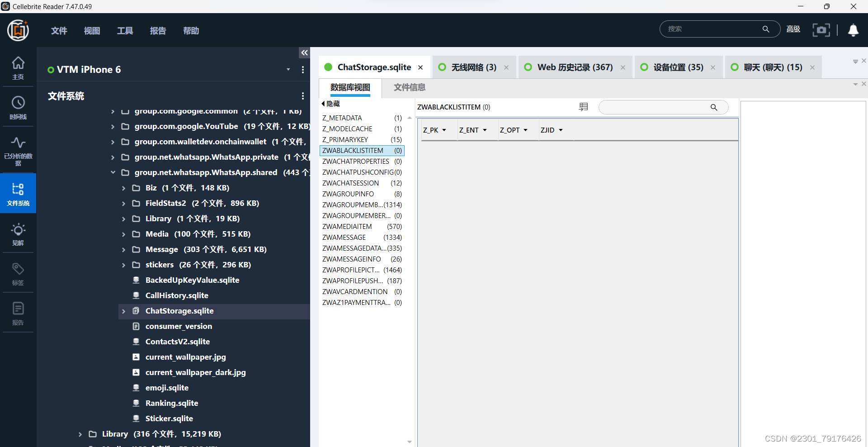This screenshot has height=447, width=868.
Task: Select the ZWACHATSESSION table
Action: pos(362,183)
